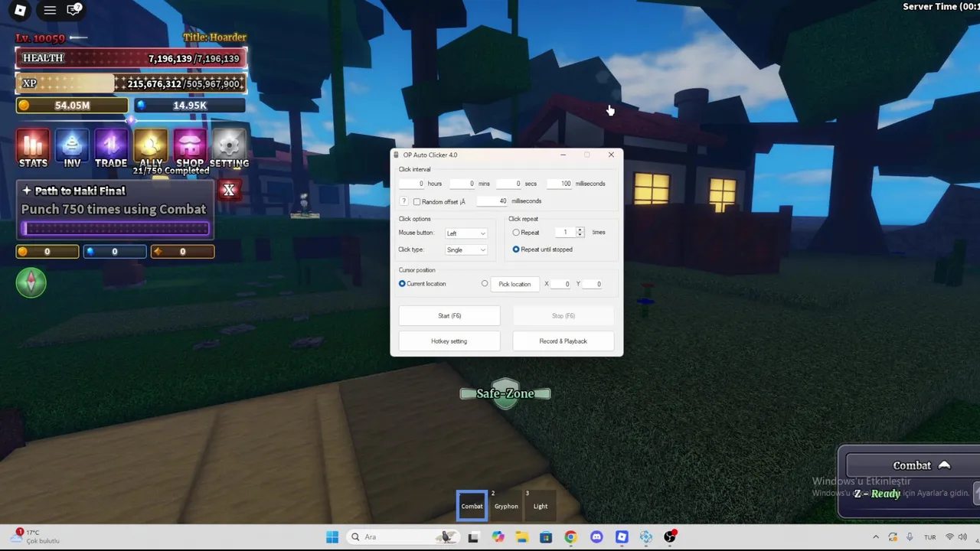Click the gem counter 14.95K
The height and width of the screenshot is (551, 980).
pyautogui.click(x=190, y=106)
